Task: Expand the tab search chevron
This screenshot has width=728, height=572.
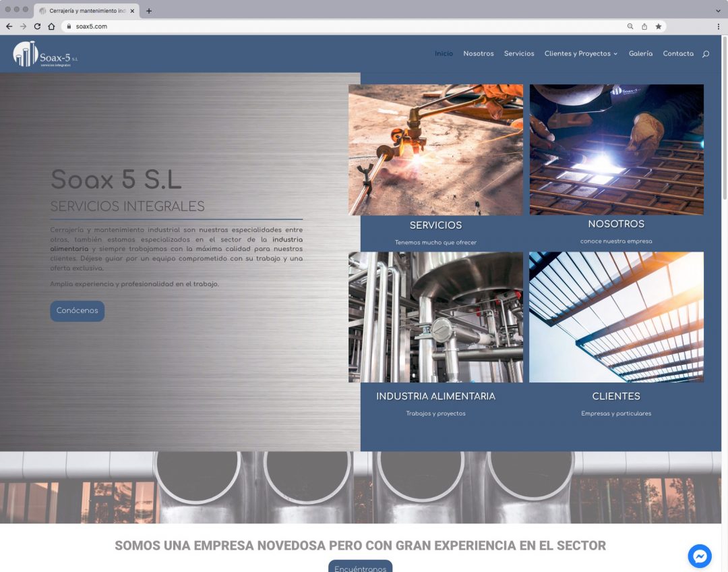Action: 718,11
